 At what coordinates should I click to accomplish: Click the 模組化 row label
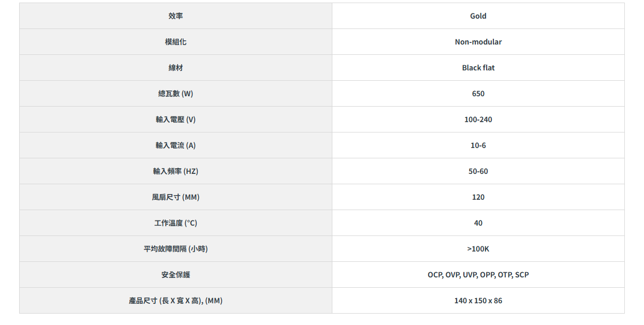(x=175, y=42)
